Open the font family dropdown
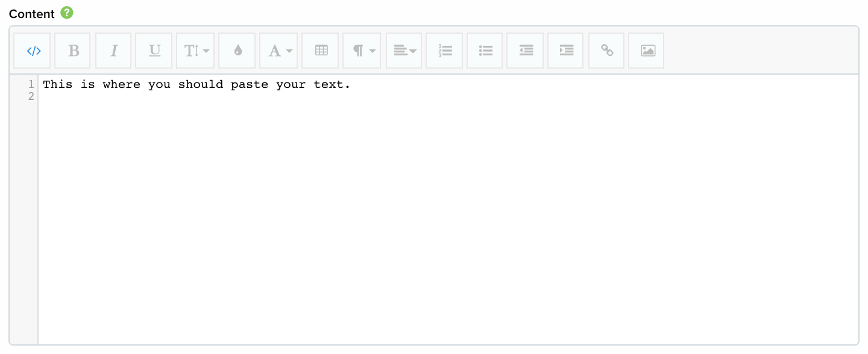The image size is (868, 354). (279, 51)
